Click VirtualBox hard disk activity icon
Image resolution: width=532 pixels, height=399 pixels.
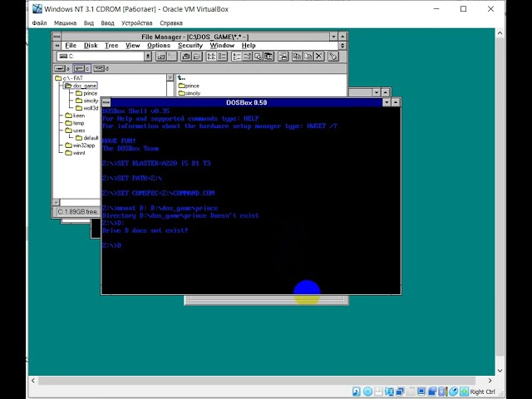coord(357,392)
